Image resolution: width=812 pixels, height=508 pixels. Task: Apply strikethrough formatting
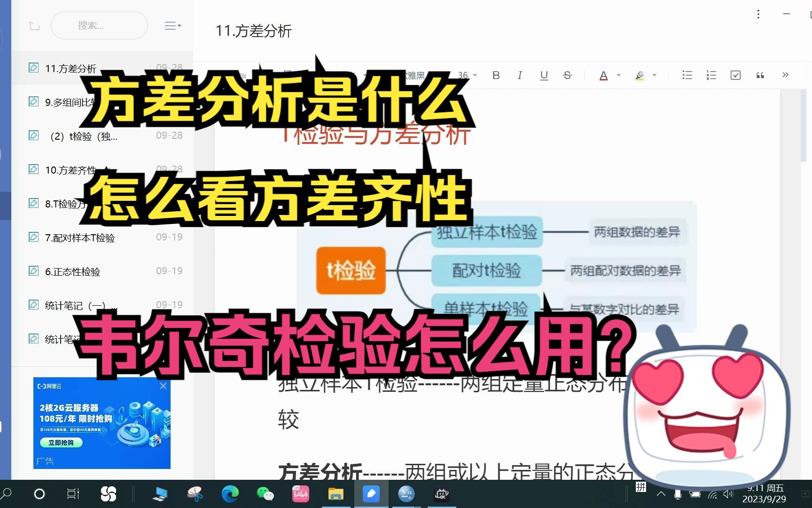tap(568, 75)
